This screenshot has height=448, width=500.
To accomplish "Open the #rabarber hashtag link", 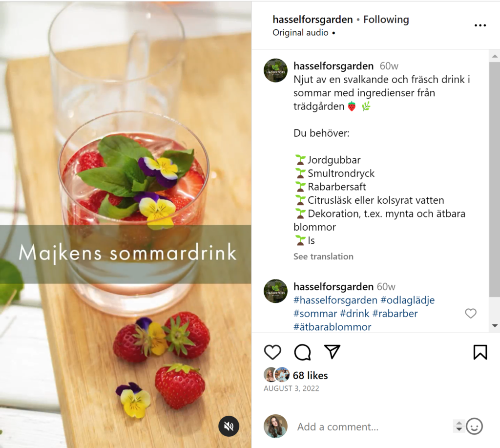I will pos(395,313).
